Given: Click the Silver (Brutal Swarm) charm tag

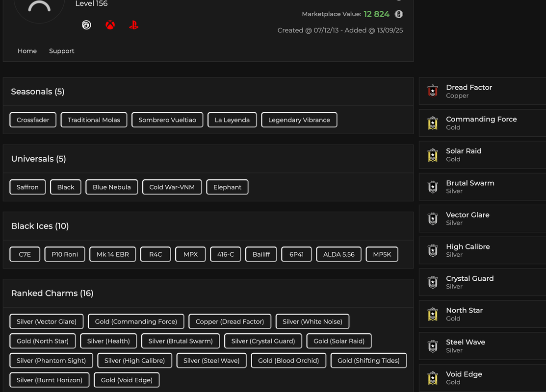Looking at the screenshot, I should coord(181,341).
